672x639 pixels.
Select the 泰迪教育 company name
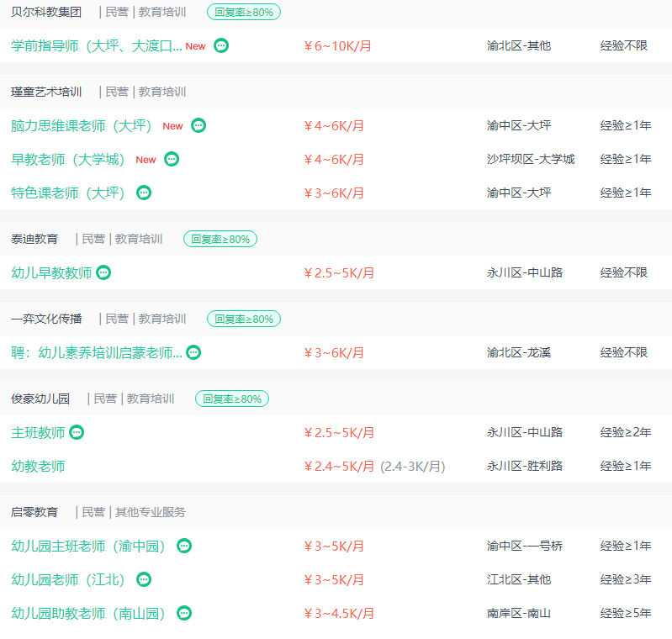[34, 239]
